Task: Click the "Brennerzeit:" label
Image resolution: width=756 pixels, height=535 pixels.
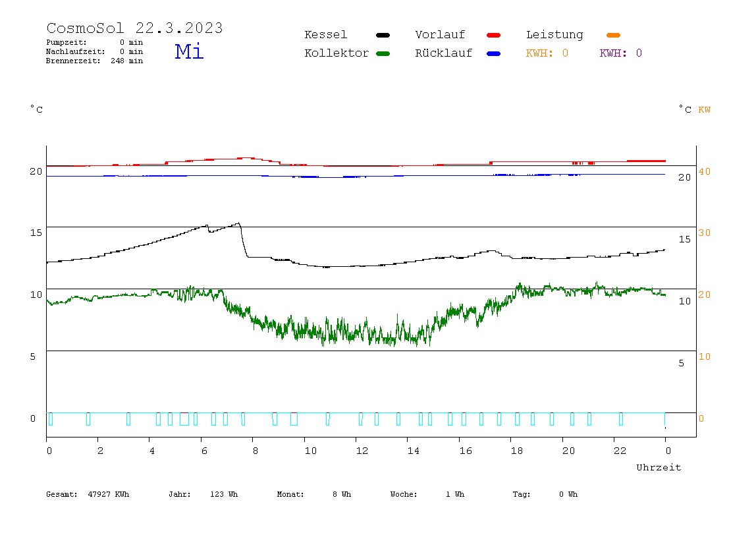Action: click(x=73, y=61)
